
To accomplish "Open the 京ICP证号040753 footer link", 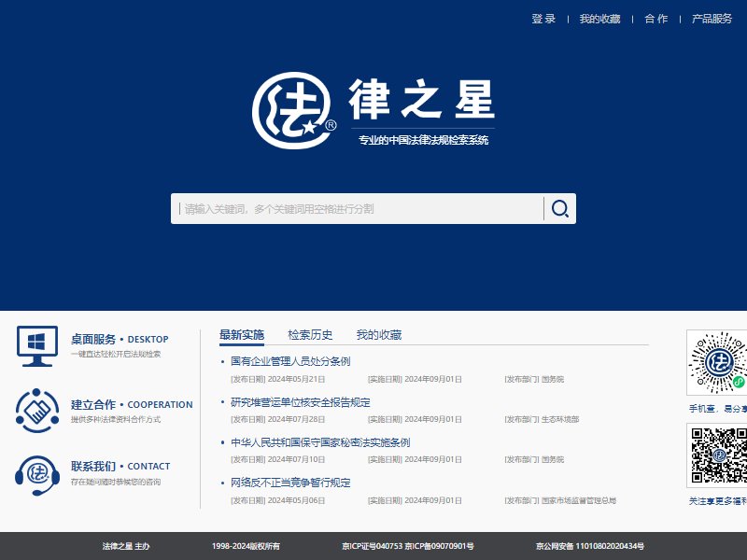I will 372,546.
